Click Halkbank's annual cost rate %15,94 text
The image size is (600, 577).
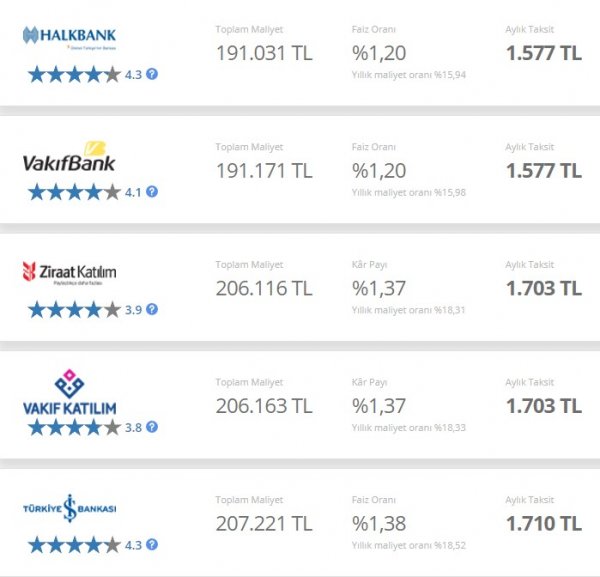pos(408,75)
